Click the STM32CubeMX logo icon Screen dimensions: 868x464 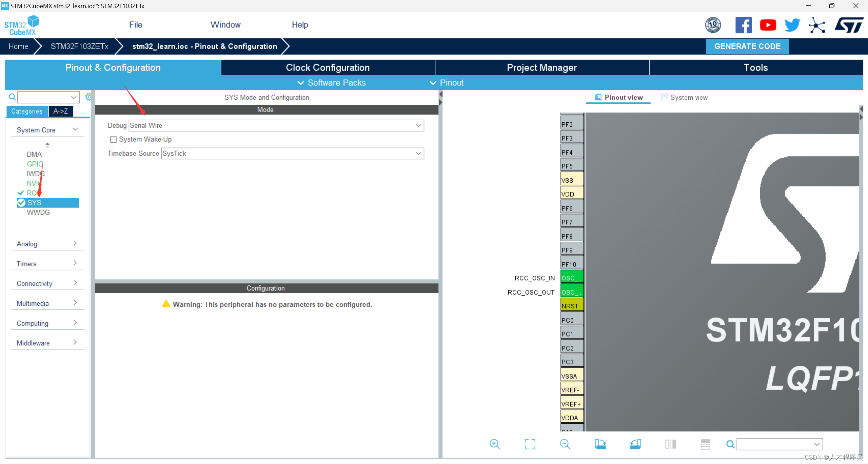22,25
